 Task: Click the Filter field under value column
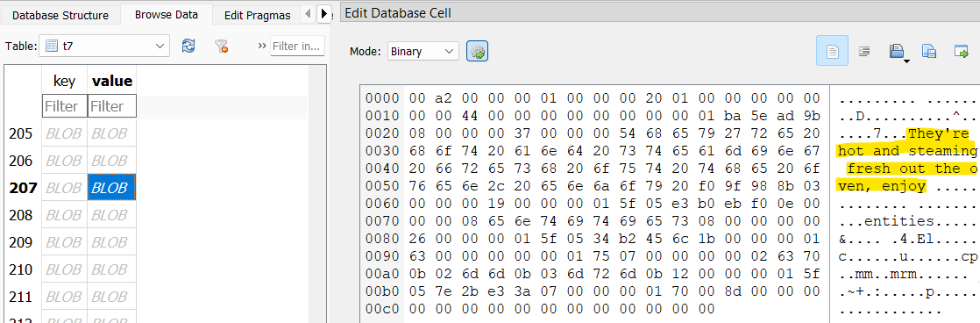pos(112,106)
